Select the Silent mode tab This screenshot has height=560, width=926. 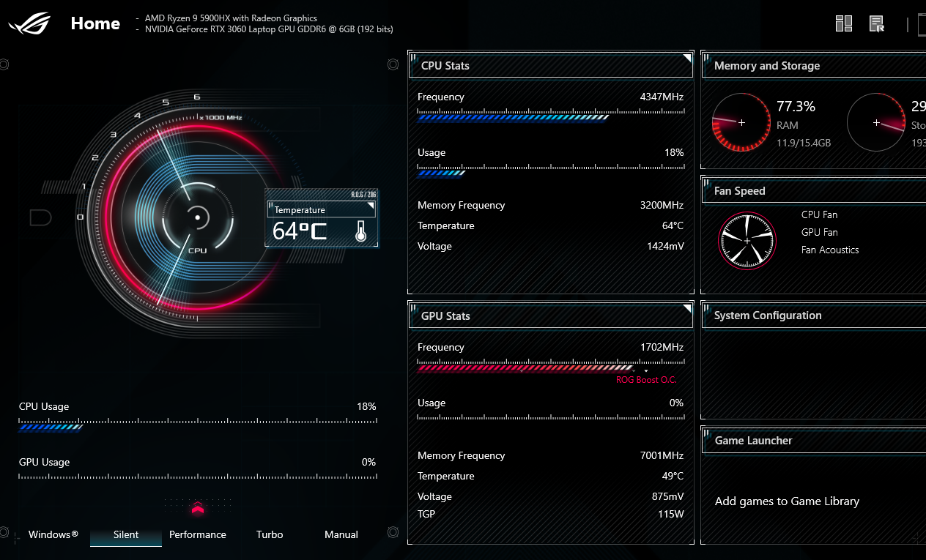pos(126,534)
